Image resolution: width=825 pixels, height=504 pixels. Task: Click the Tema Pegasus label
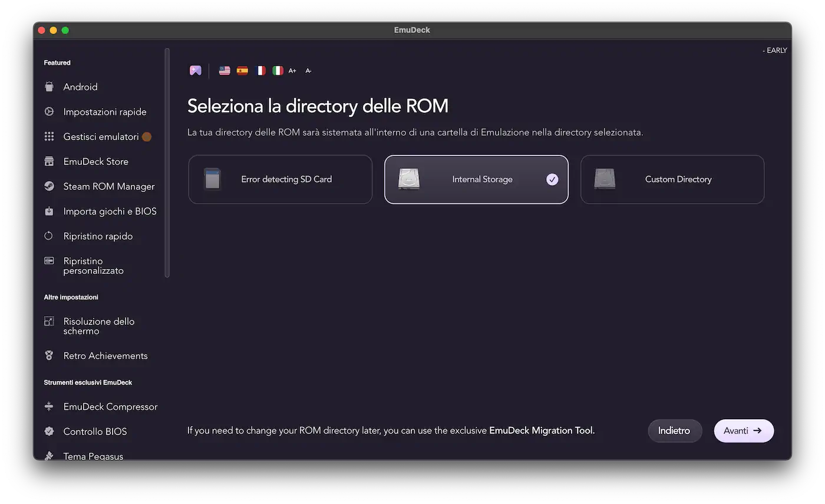pyautogui.click(x=93, y=456)
